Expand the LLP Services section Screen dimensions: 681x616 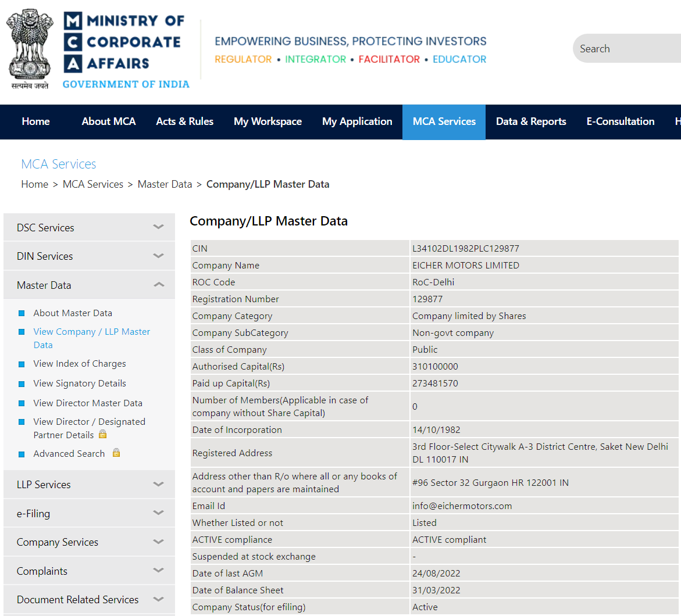pos(89,484)
